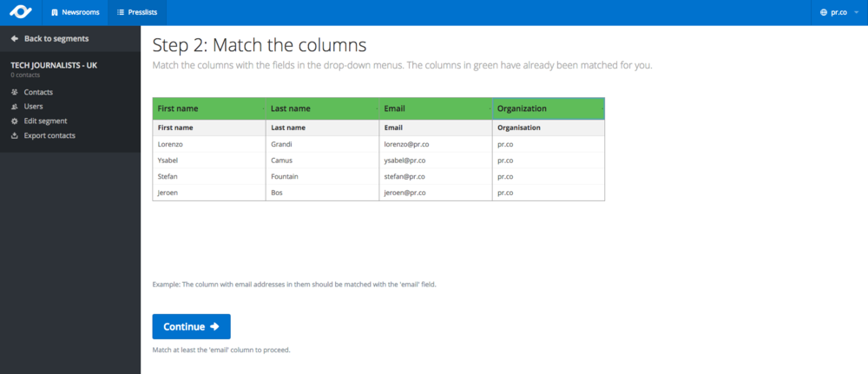
Task: Switch to the Presslists tab
Action: point(137,12)
